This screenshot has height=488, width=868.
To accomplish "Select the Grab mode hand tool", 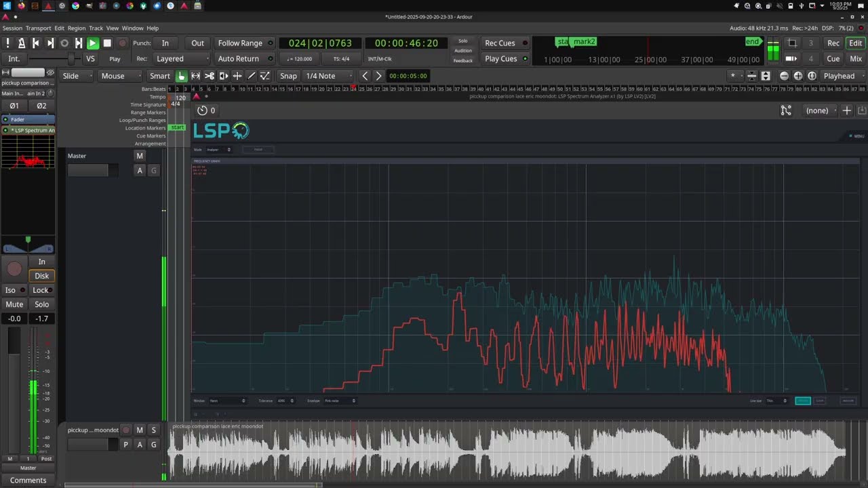I will click(x=181, y=76).
